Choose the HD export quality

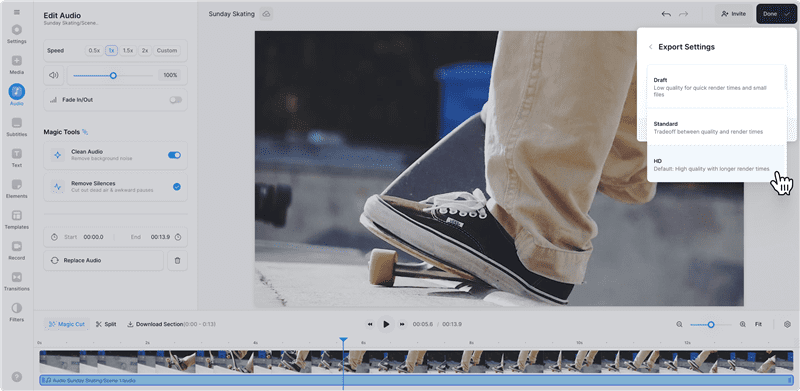tap(716, 164)
